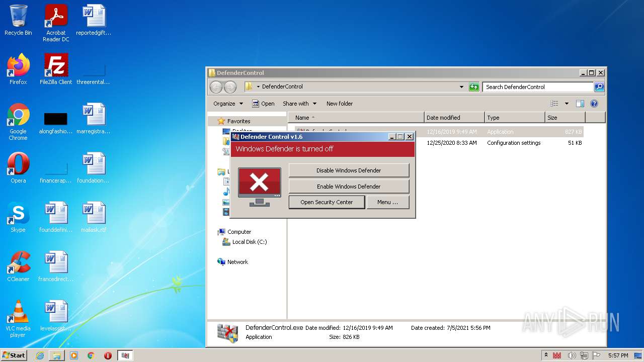The width and height of the screenshot is (644, 362).
Task: Click the DefenderControl address bar path
Action: (x=282, y=87)
